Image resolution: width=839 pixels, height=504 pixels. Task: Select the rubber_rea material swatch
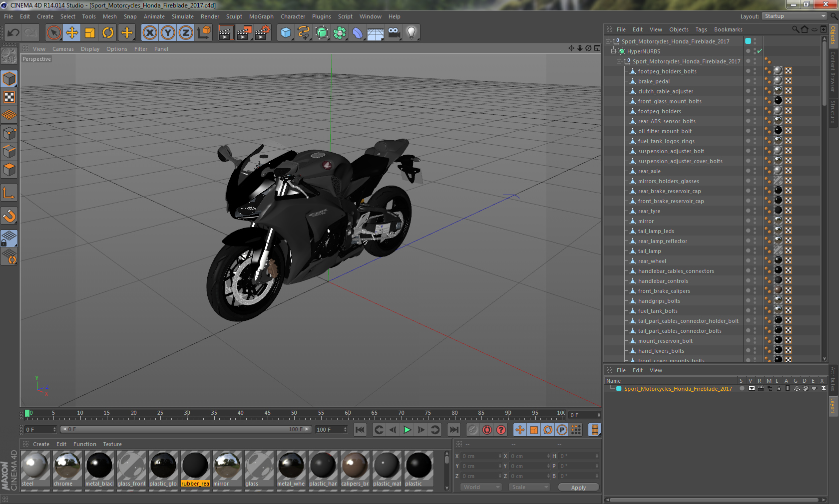click(x=195, y=469)
